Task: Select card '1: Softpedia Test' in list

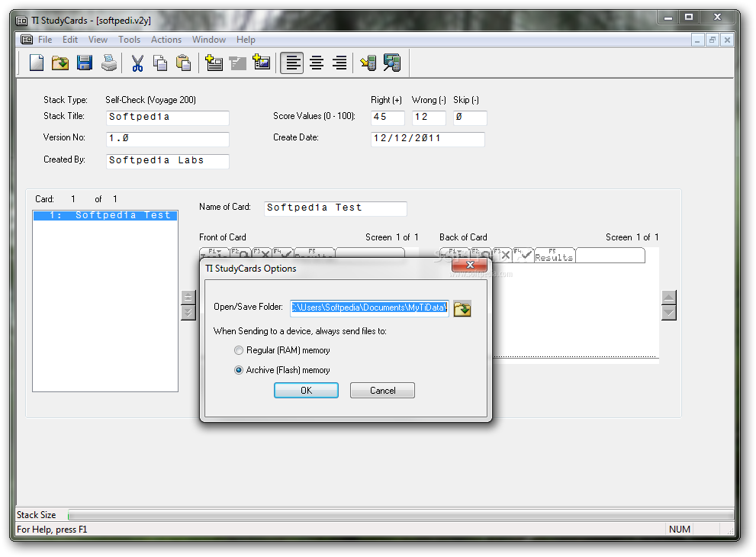Action: 105,215
